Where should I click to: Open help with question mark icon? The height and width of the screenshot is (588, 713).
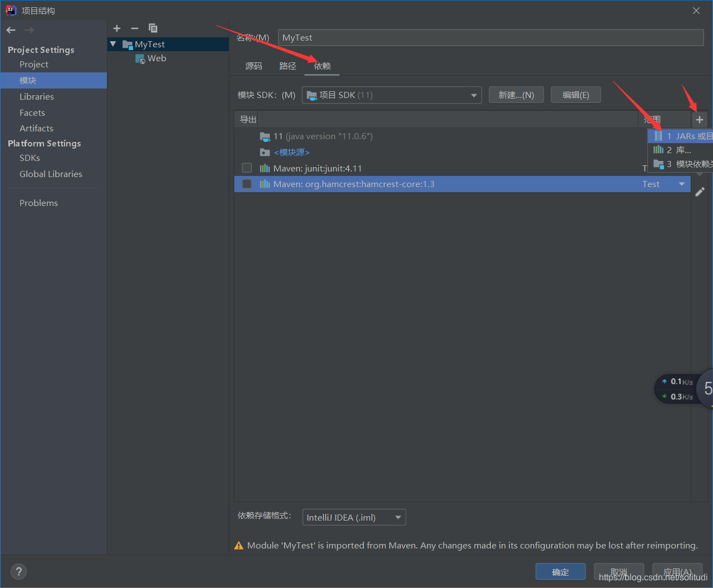(18, 571)
